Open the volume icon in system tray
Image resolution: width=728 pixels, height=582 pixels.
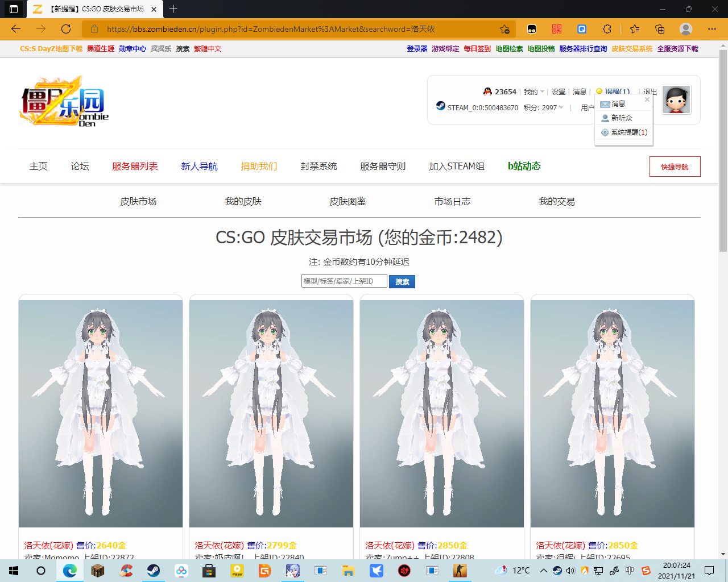click(570, 571)
